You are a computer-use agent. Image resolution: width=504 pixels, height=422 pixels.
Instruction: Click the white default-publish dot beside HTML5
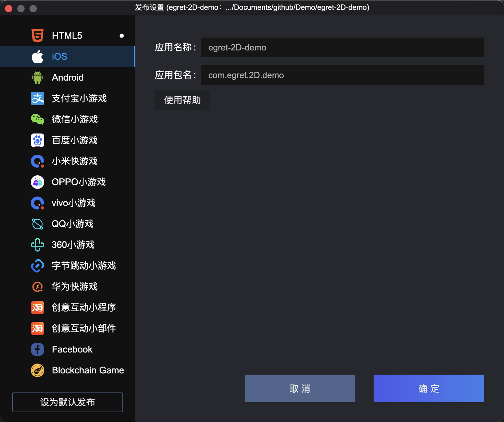[122, 36]
